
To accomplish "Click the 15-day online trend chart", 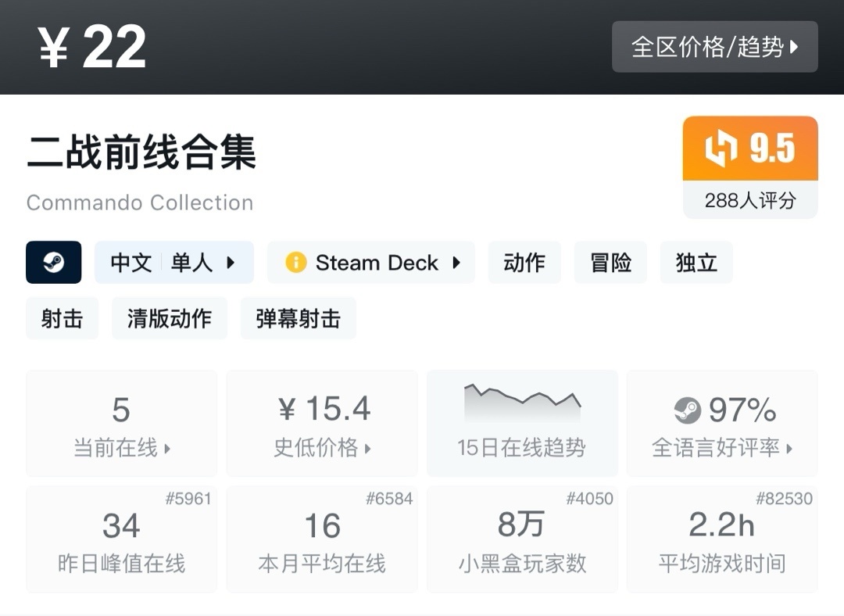I will 521,403.
